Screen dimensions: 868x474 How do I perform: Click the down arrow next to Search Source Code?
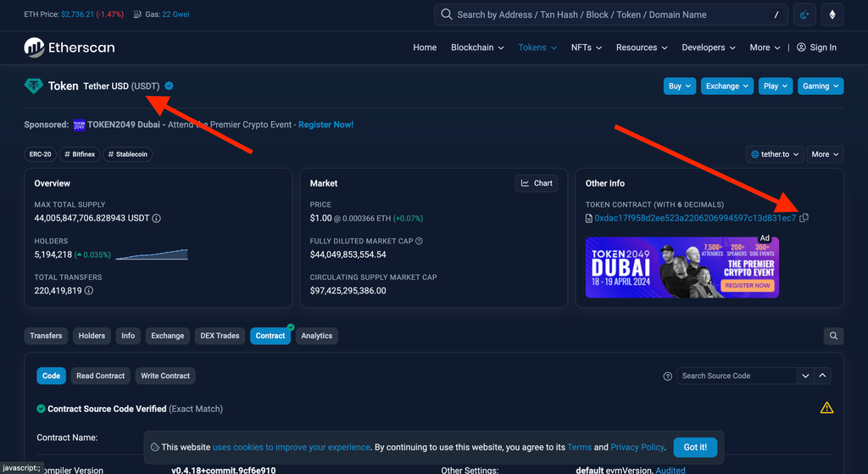click(805, 376)
